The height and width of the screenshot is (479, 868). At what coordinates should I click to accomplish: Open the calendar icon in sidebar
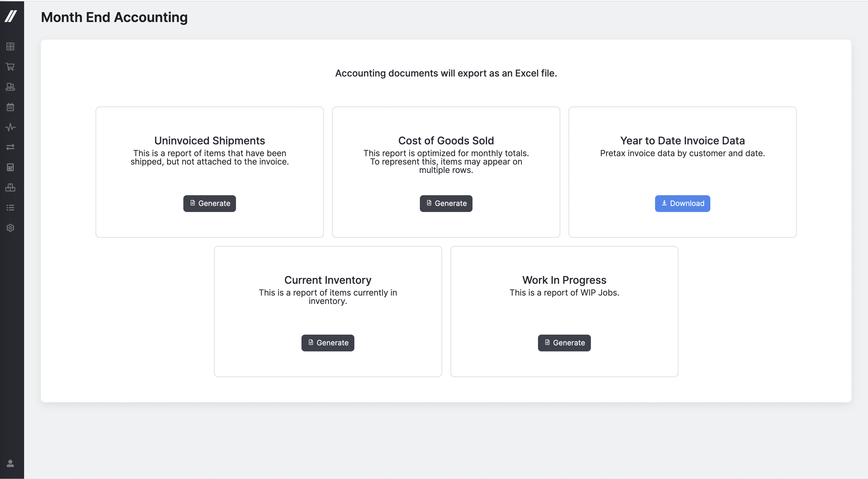(x=10, y=107)
